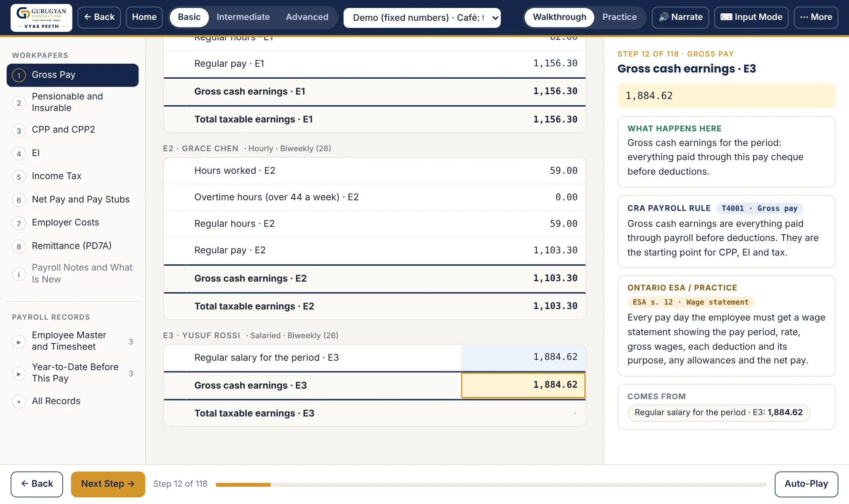Click the ESA s. 12 Wage statement tag
The width and height of the screenshot is (849, 504).
click(690, 302)
